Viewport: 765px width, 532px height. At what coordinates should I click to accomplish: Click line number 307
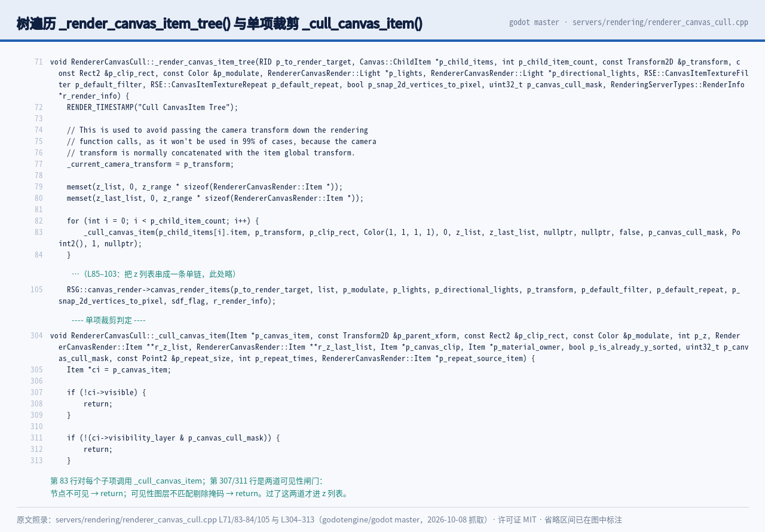pyautogui.click(x=36, y=393)
